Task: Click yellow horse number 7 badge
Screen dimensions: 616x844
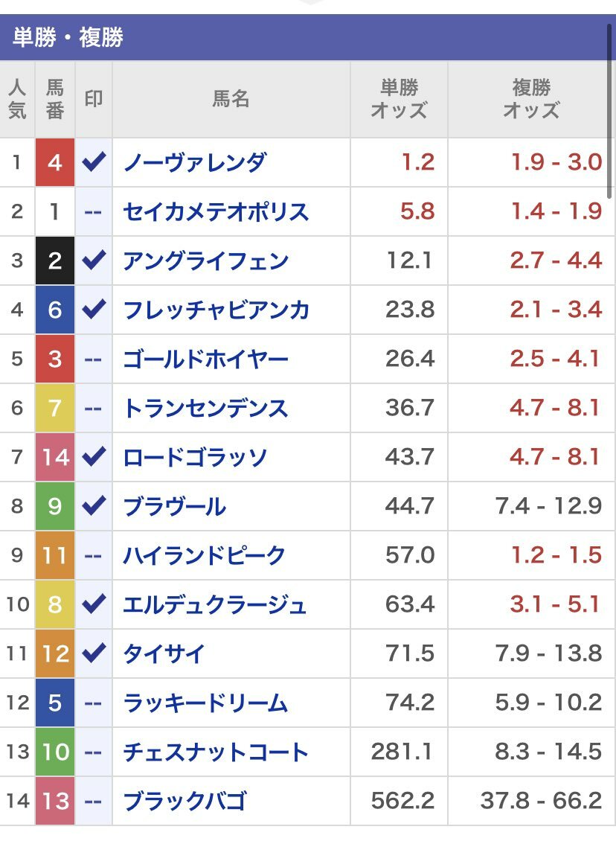Action: click(x=55, y=408)
